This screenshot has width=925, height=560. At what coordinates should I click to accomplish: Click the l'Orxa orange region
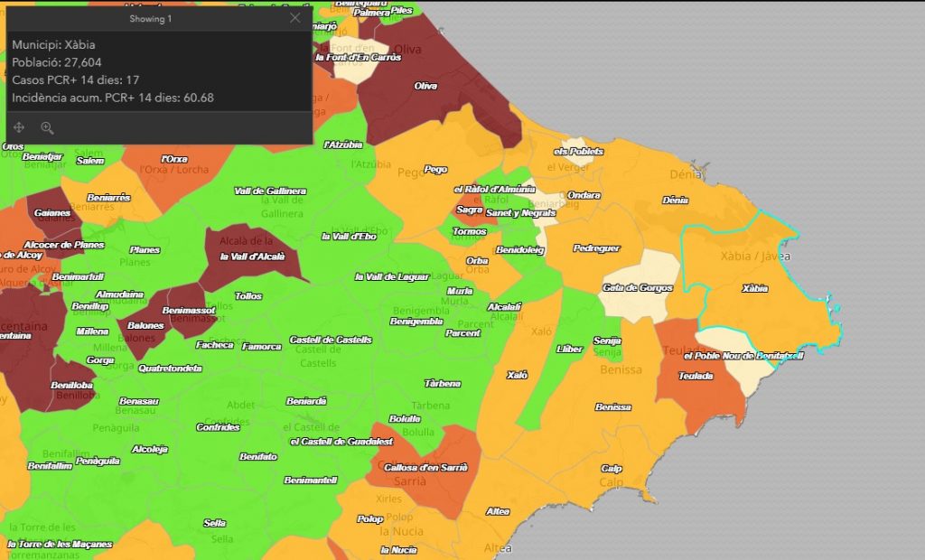pos(174,160)
